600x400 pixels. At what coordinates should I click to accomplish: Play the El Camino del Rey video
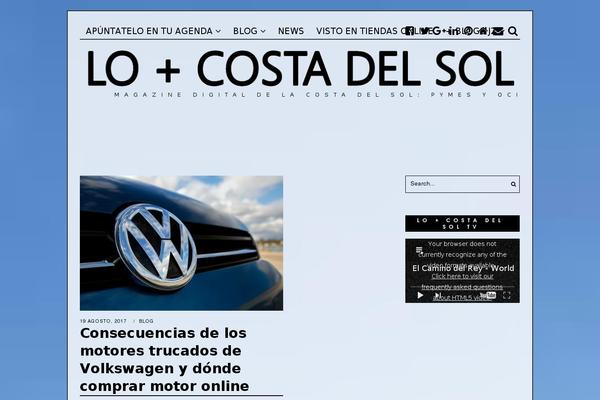[420, 295]
